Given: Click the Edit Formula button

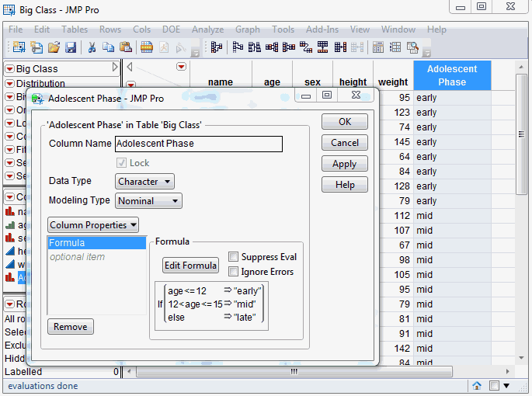Looking at the screenshot, I should [190, 266].
